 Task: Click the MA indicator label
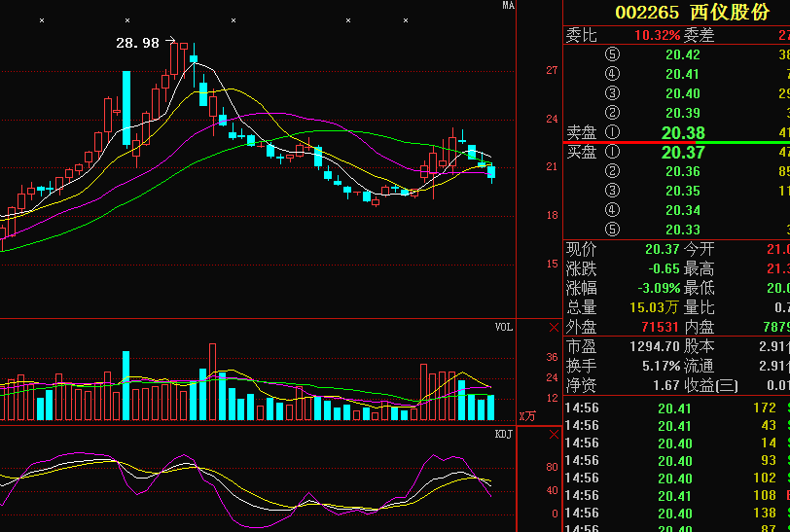507,6
